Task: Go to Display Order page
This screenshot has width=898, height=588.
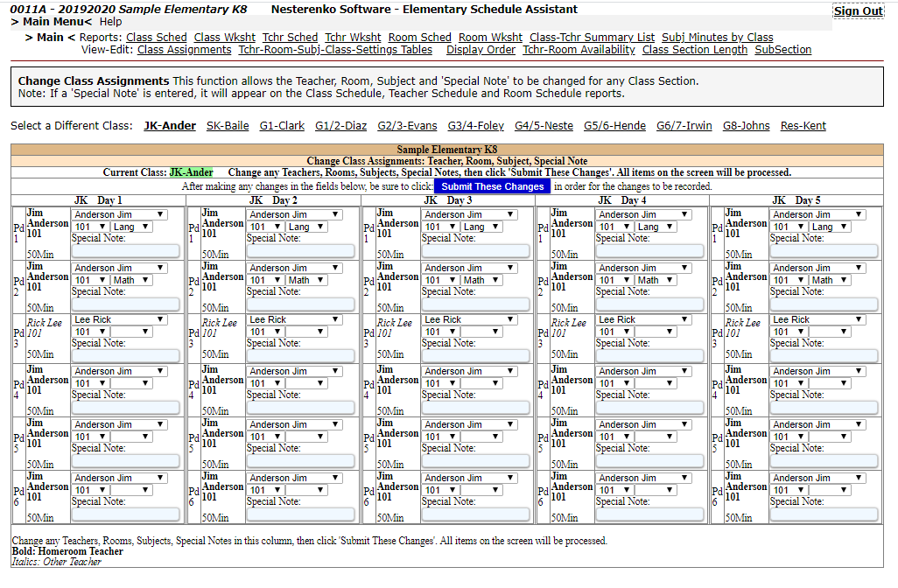Action: point(481,50)
